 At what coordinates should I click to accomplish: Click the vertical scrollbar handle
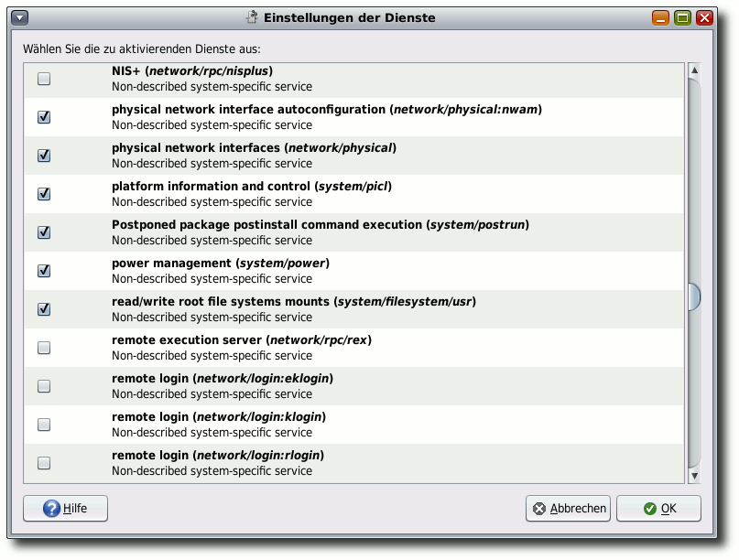[694, 297]
